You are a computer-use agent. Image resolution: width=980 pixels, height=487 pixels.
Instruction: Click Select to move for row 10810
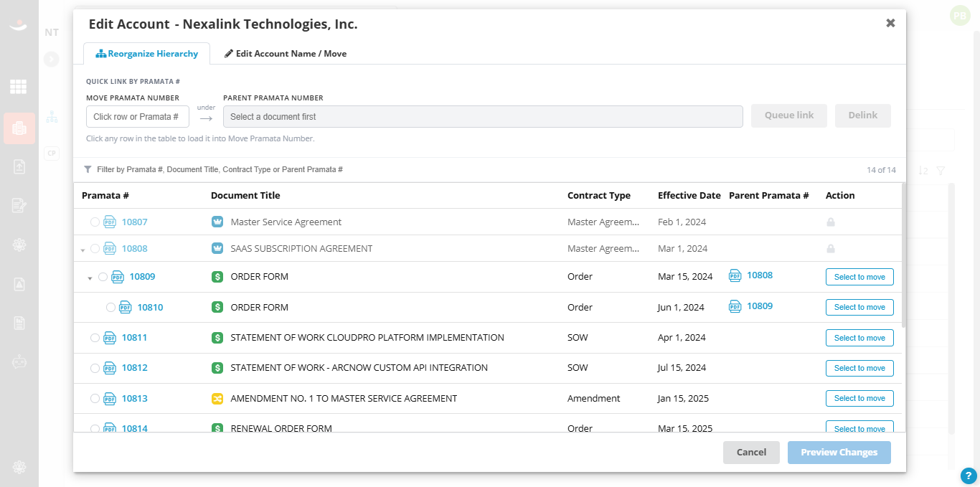(x=859, y=307)
